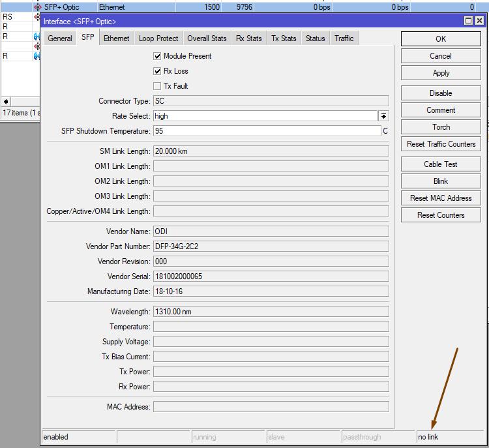Click the empty Tx Power field
Image resolution: width=489 pixels, height=448 pixels.
pyautogui.click(x=271, y=372)
